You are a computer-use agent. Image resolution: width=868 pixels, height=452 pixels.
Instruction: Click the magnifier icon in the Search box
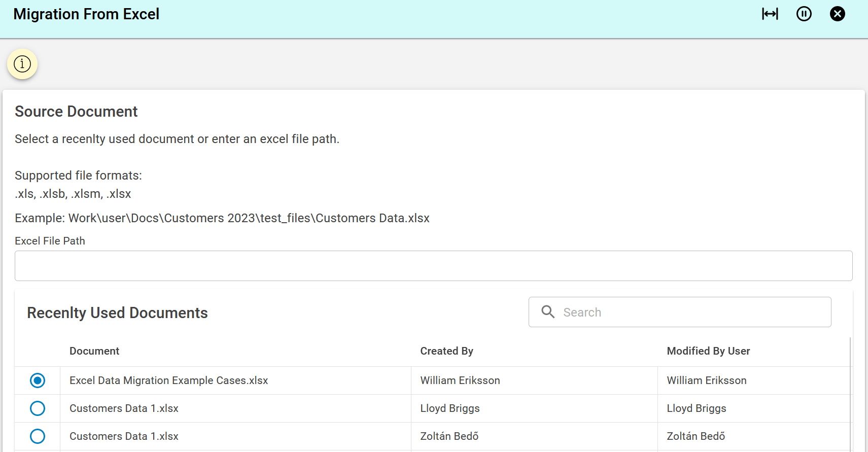click(x=548, y=312)
